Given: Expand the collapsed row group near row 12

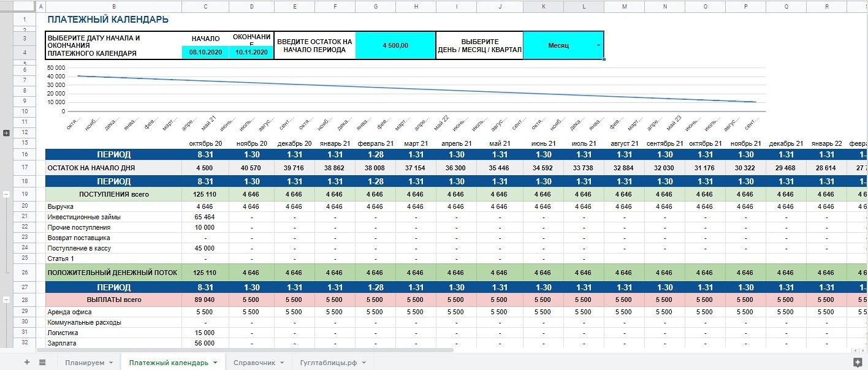Looking at the screenshot, I should pyautogui.click(x=7, y=133).
